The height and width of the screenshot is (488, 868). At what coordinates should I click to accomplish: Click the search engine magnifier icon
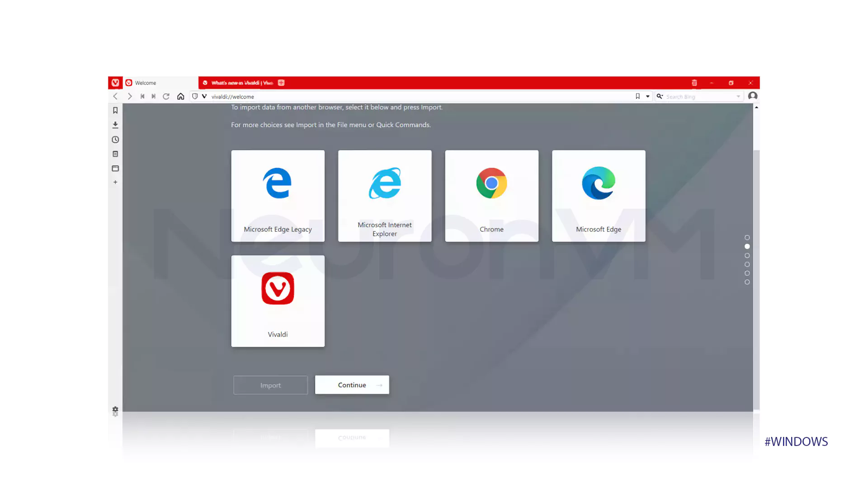(x=660, y=96)
